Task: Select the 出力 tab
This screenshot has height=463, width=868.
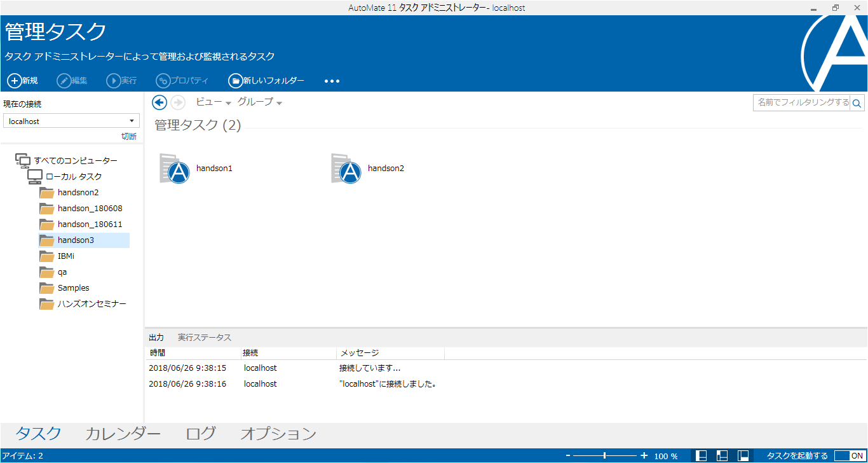Action: point(156,337)
